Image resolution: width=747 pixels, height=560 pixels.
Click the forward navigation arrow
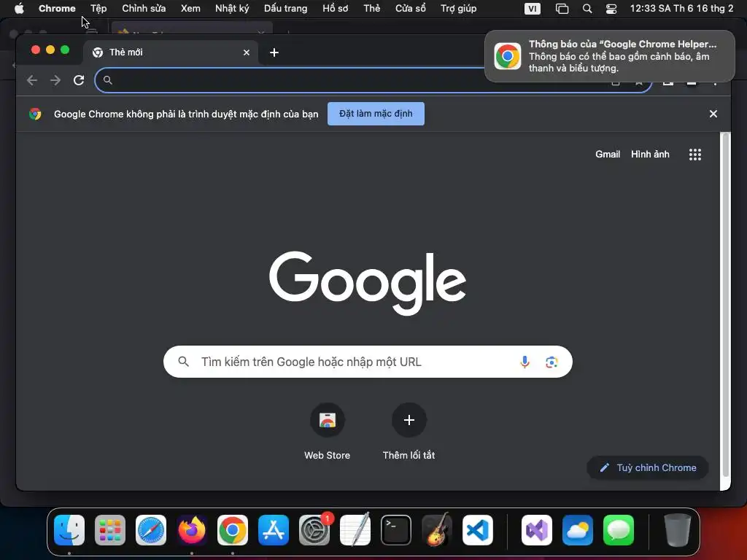pyautogui.click(x=55, y=80)
